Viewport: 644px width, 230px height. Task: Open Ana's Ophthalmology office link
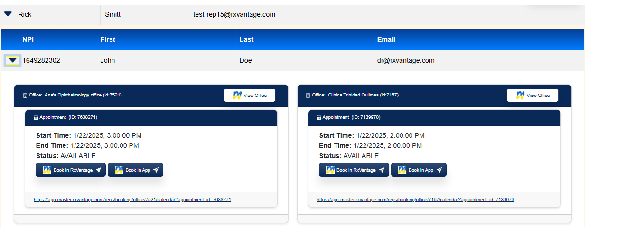[x=83, y=95]
